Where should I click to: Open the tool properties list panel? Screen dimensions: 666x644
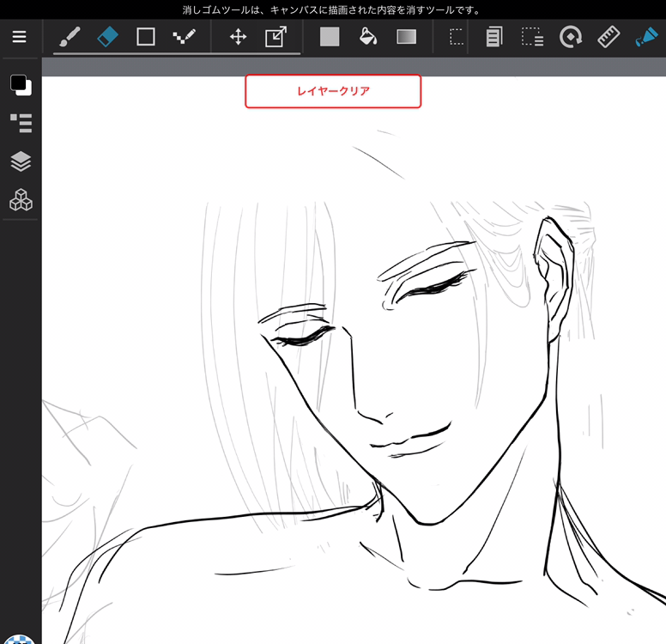21,124
